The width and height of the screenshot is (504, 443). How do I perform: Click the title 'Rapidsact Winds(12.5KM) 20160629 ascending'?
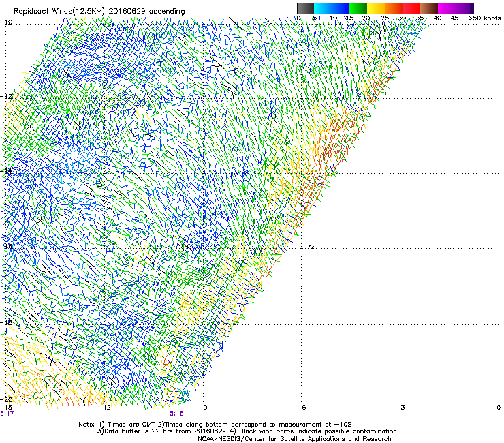pos(99,12)
